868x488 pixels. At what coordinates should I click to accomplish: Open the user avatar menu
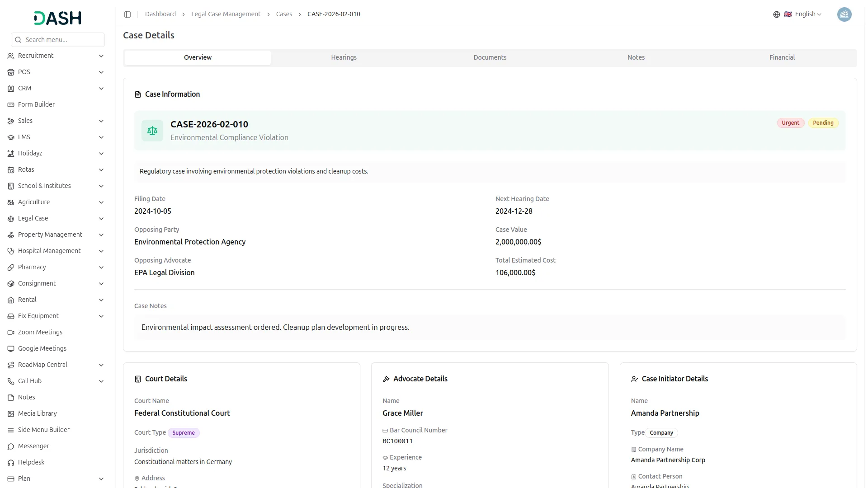pos(844,14)
